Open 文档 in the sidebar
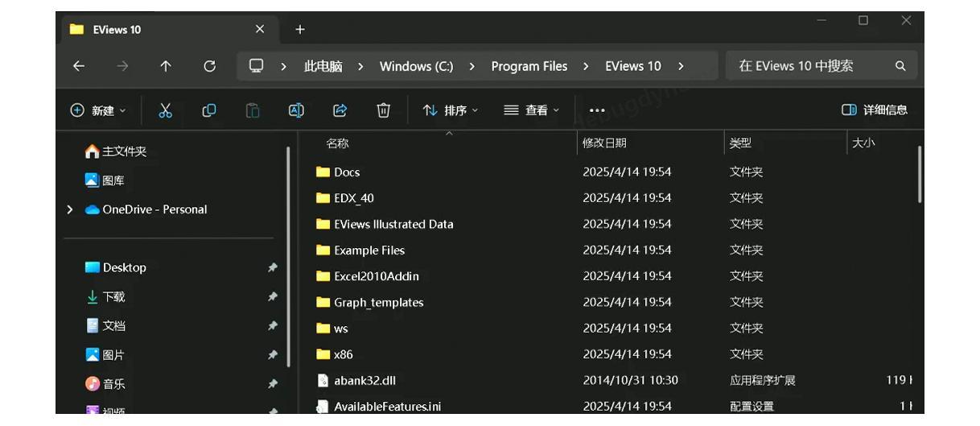 pyautogui.click(x=105, y=325)
